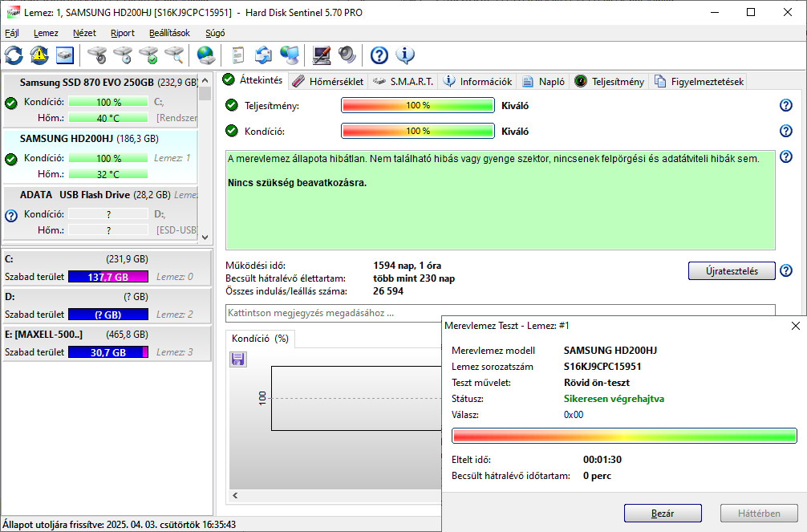
Task: Select the E: [MAXELL-500..] partition
Action: [107, 343]
